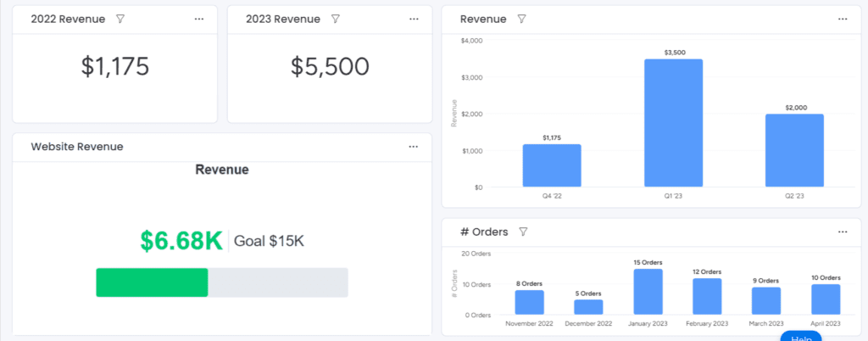Open the Website Revenue widget three-dot menu
868x341 pixels.
(413, 147)
